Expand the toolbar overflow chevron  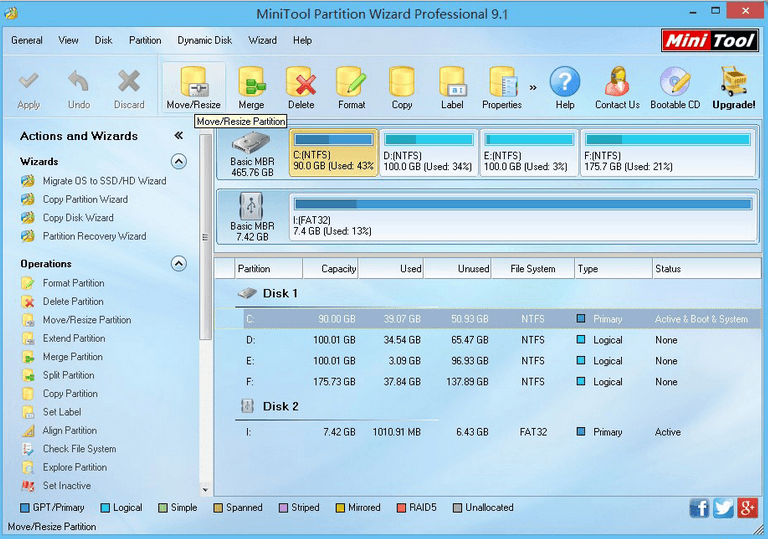[x=533, y=87]
